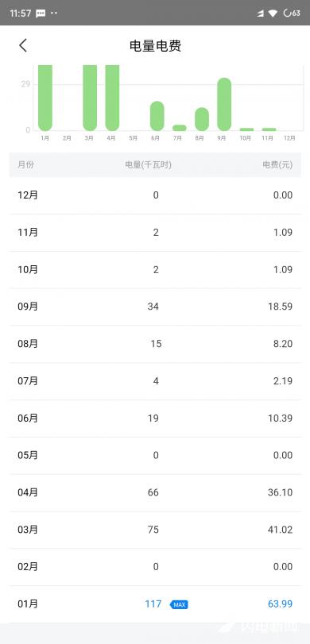Tap the 04月 row with 36.10
The image size is (310, 644).
pos(155,492)
